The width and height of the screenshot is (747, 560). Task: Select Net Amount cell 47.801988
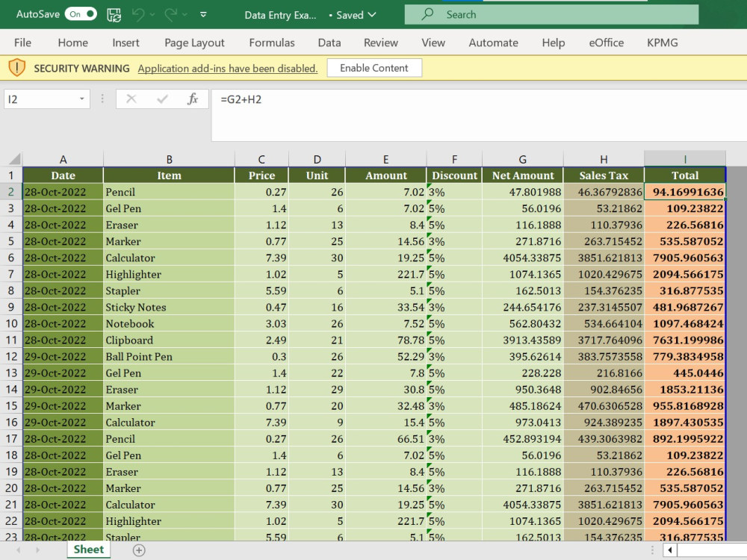(x=523, y=192)
